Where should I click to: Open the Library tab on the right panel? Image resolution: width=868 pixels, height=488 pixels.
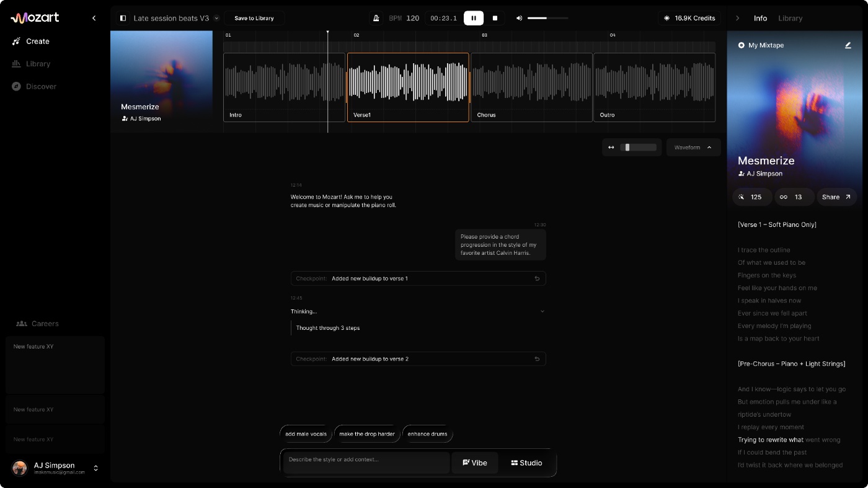tap(790, 18)
